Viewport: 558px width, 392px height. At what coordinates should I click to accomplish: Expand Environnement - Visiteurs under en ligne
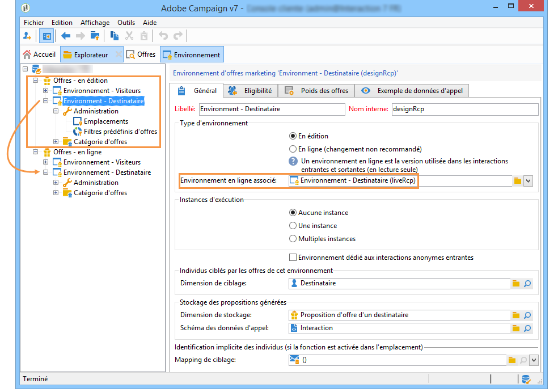45,162
